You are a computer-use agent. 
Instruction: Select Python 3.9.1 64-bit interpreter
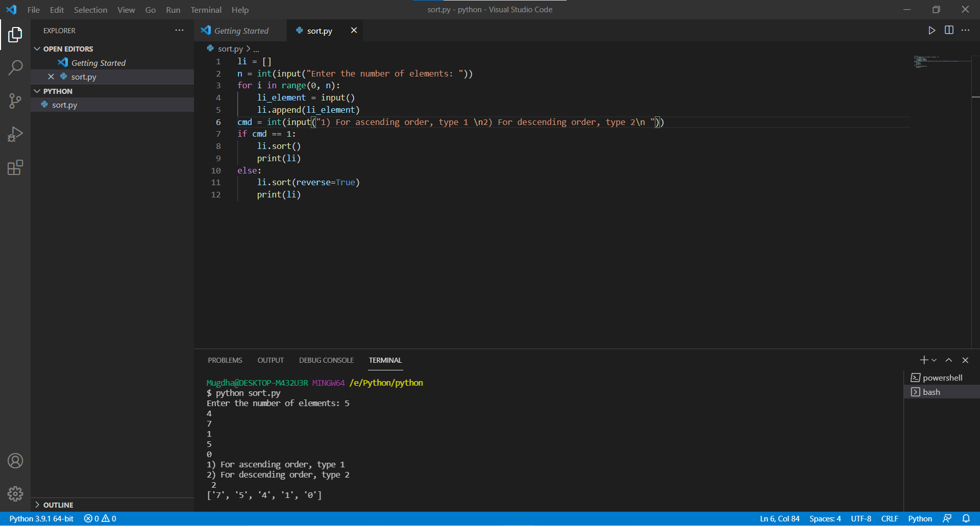41,518
